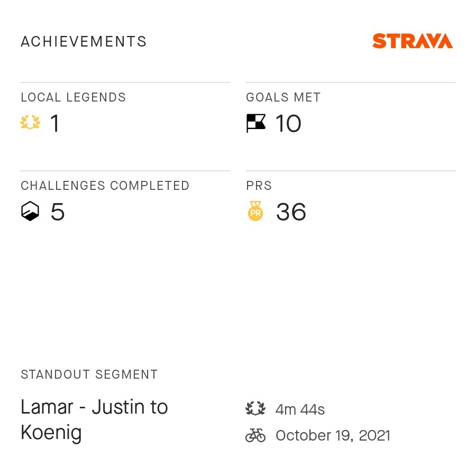The width and height of the screenshot is (476, 476).
Task: Click the Goals Met checkered flag icon
Action: [x=256, y=123]
